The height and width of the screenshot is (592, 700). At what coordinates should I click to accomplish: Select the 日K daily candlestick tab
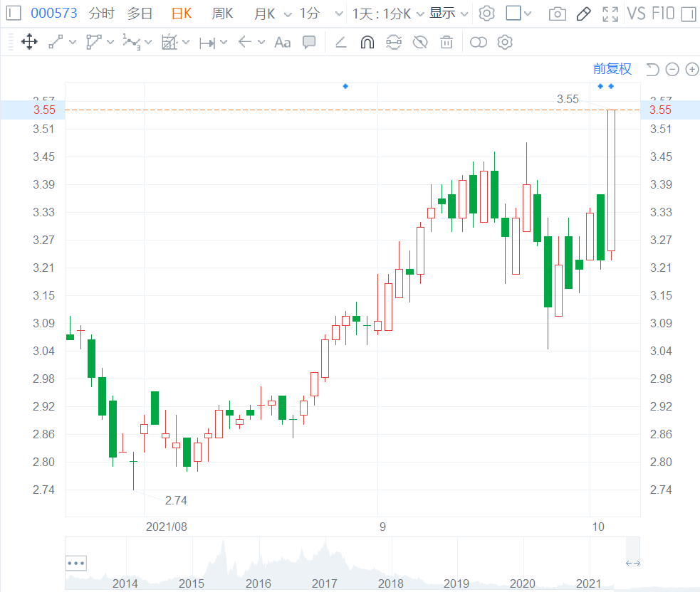coord(182,14)
